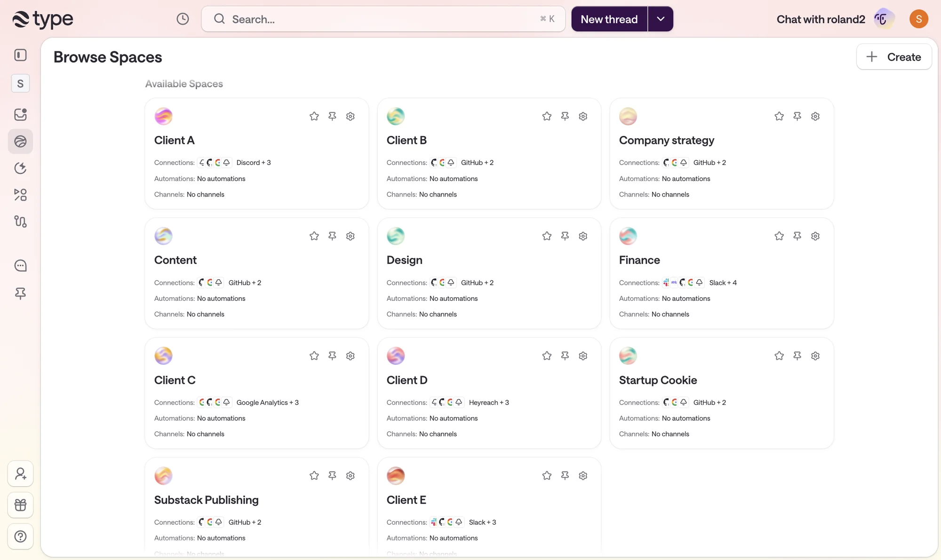941x560 pixels.
Task: Open the chat bubble icon in sidebar
Action: click(x=20, y=266)
